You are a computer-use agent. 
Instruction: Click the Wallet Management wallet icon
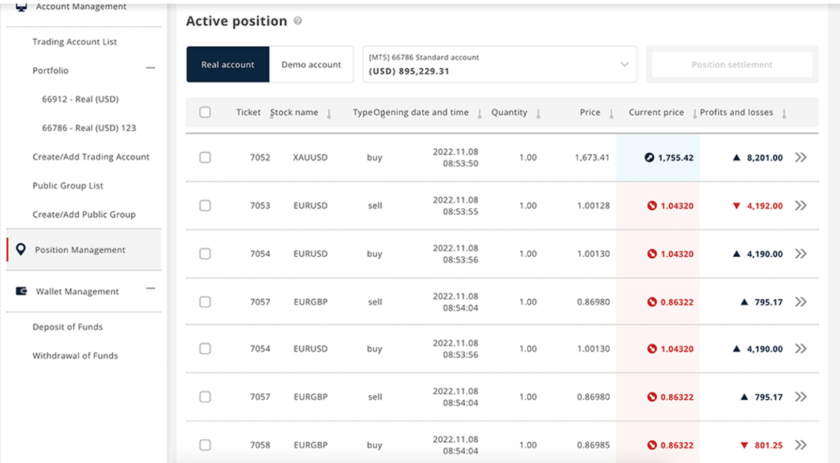tap(21, 292)
